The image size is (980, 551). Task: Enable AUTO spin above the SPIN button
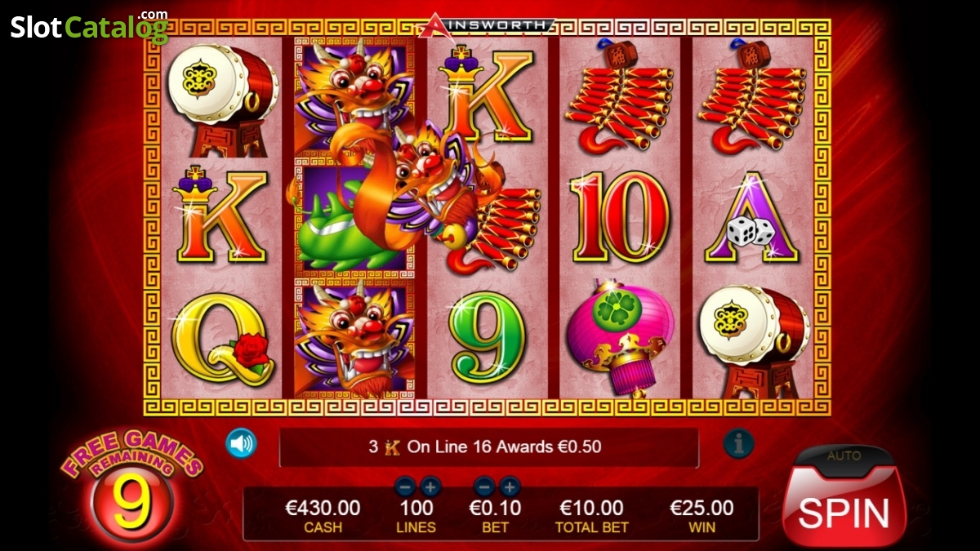(844, 456)
